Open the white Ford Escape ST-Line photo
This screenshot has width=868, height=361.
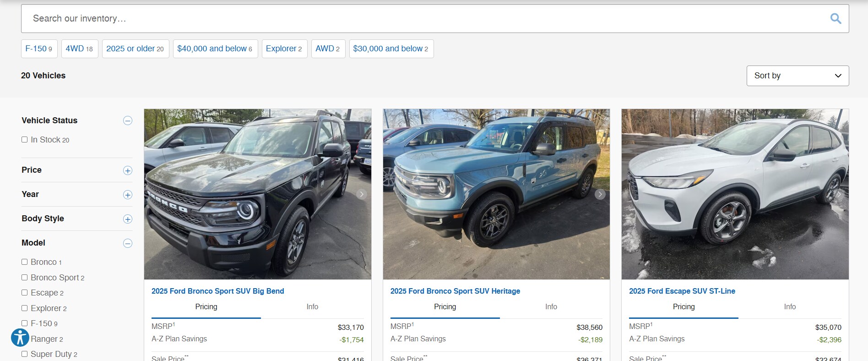[x=735, y=194]
